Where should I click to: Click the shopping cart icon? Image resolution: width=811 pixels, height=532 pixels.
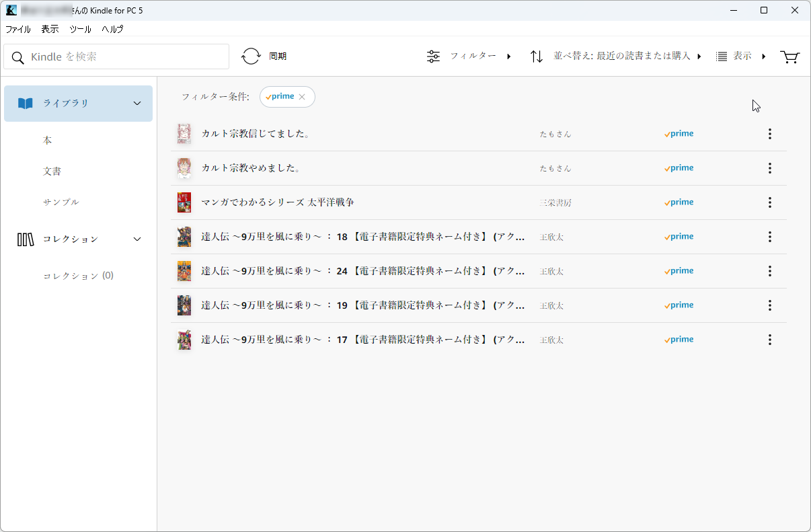[x=789, y=57]
